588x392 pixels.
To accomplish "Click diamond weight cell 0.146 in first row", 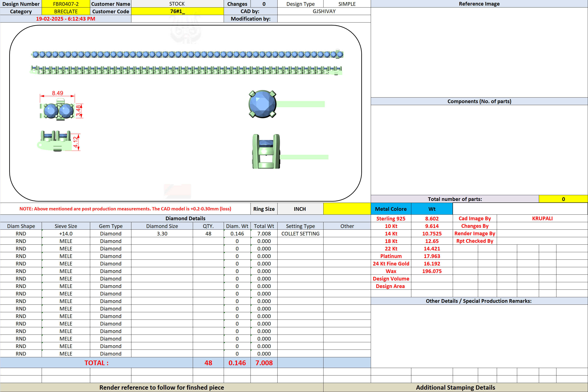I will point(237,234).
